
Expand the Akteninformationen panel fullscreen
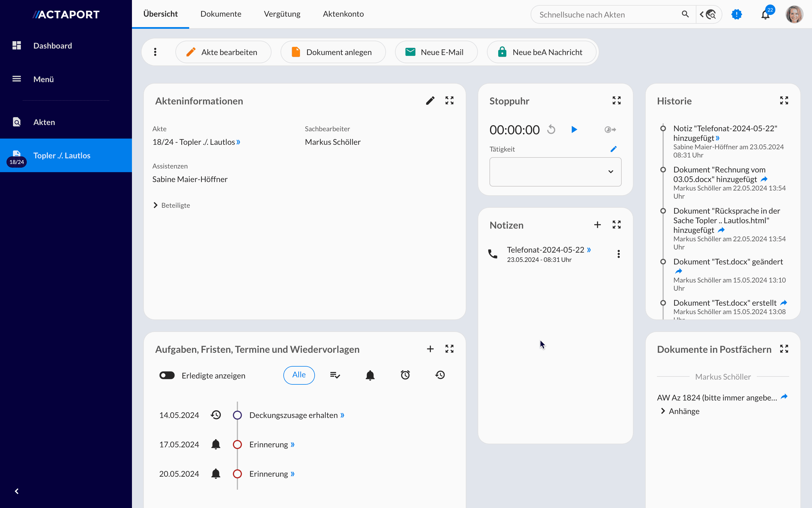(x=449, y=100)
